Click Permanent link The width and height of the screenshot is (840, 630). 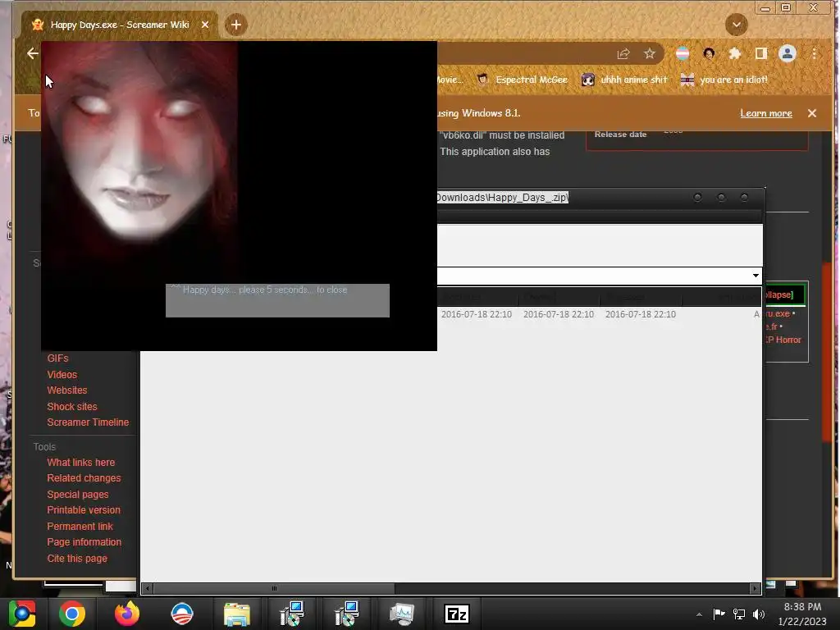(x=80, y=527)
